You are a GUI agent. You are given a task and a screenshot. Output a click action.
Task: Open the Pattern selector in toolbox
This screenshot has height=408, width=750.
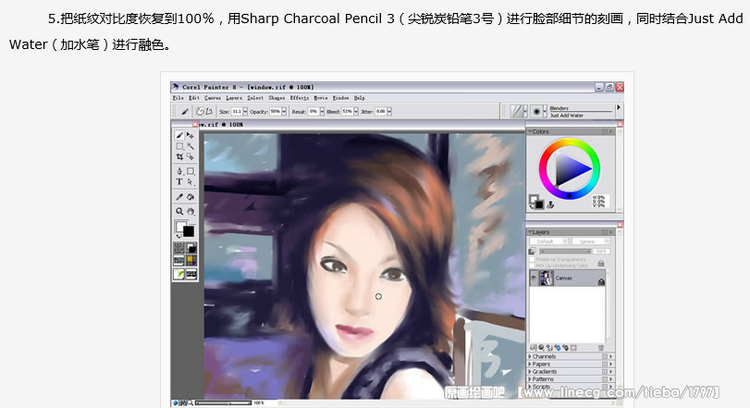(x=179, y=261)
